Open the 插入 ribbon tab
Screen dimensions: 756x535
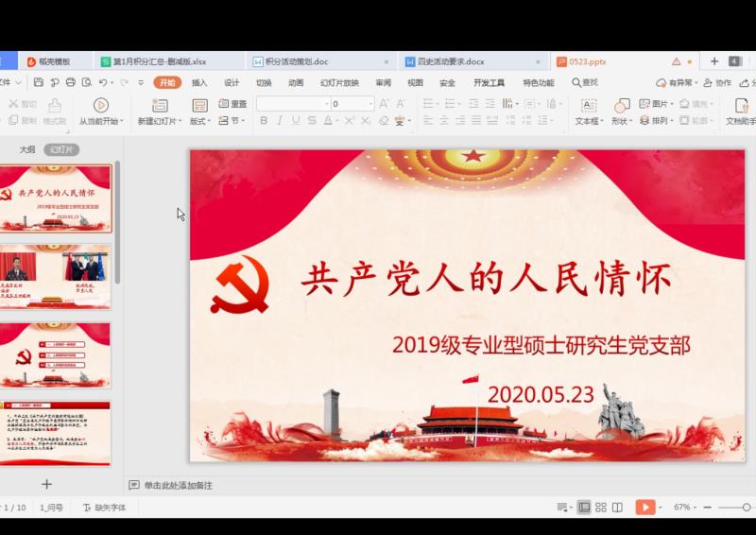199,82
